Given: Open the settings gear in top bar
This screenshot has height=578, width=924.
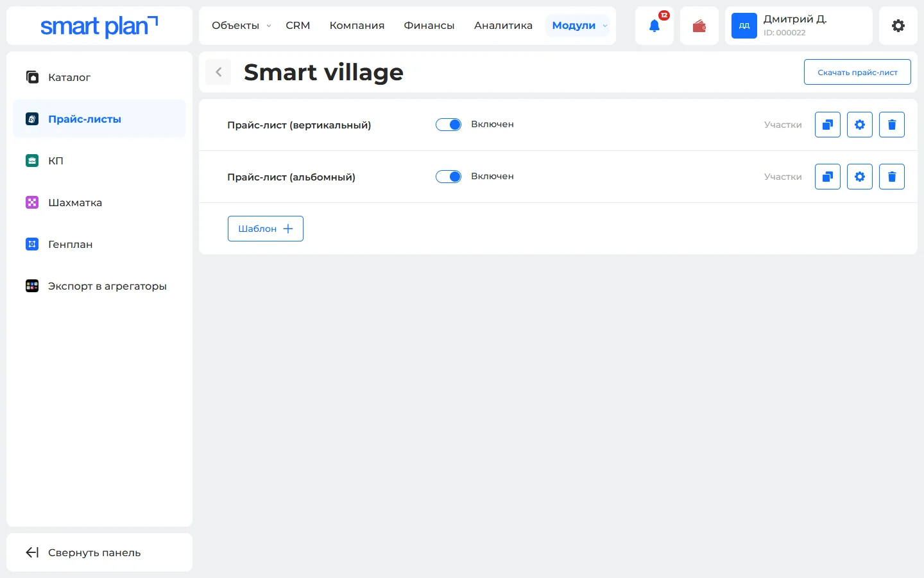Looking at the screenshot, I should [898, 26].
